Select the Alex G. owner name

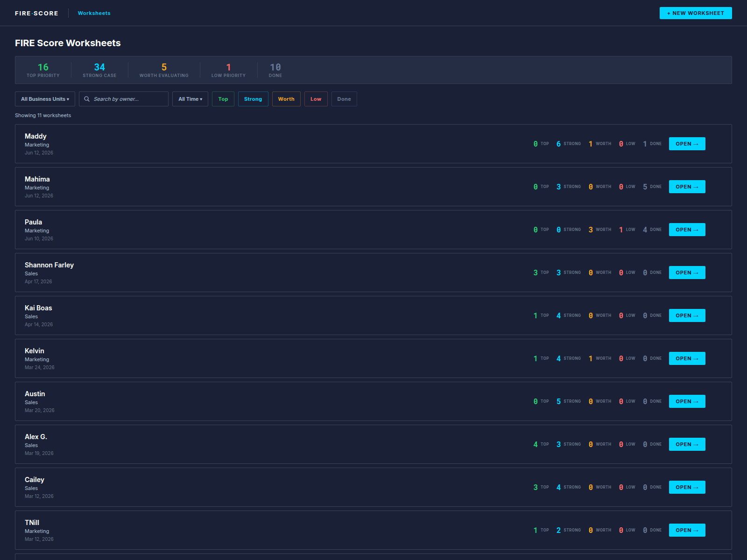point(36,437)
